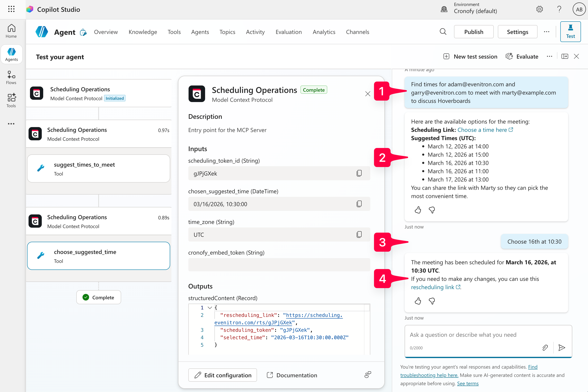Open the rescheduling link in chat

coord(433,287)
